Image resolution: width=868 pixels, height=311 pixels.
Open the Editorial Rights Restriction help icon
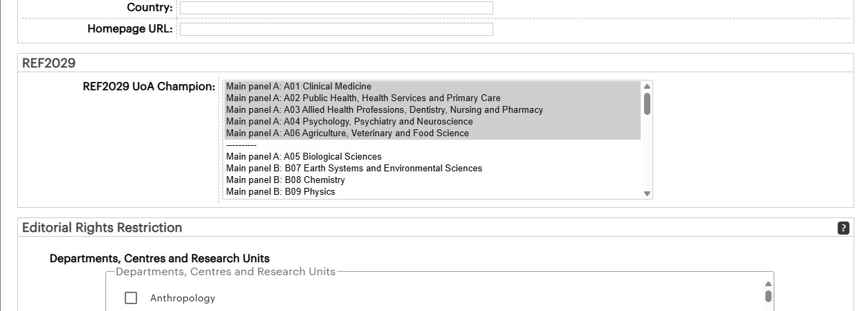(843, 228)
